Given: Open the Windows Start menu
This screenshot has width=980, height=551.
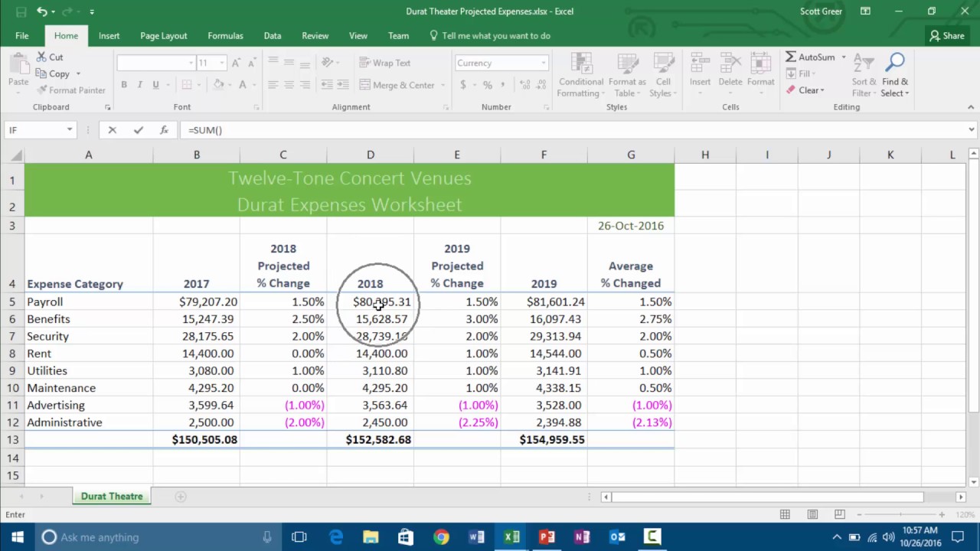Looking at the screenshot, I should tap(17, 537).
